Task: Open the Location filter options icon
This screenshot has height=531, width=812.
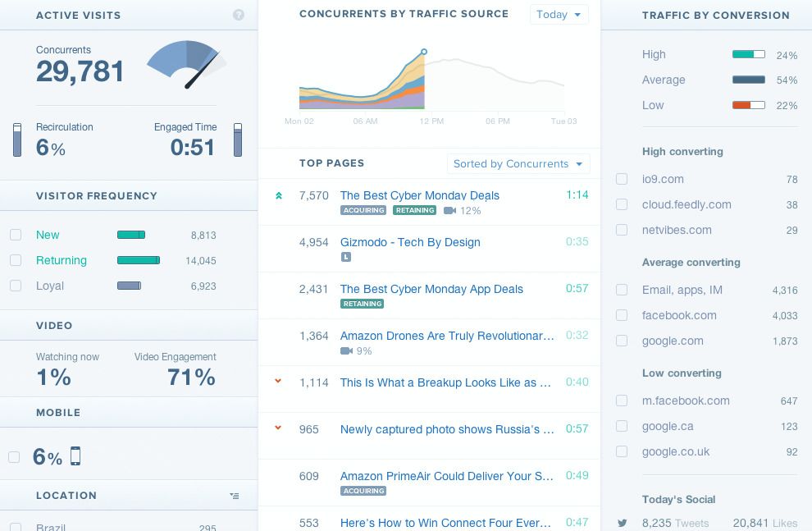Action: pyautogui.click(x=234, y=495)
